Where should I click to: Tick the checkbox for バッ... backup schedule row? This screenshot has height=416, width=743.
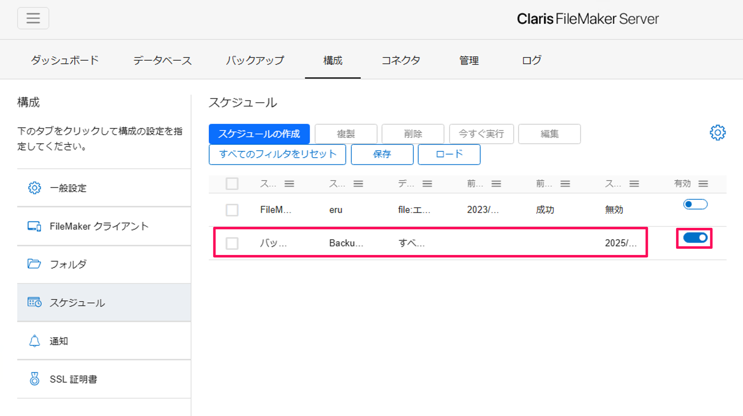point(232,244)
